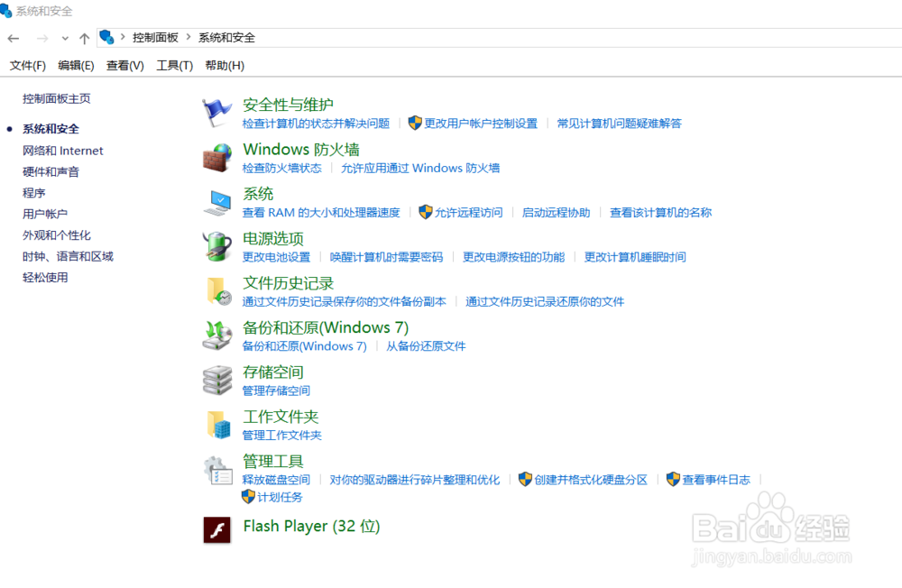902x588 pixels.
Task: Click 唤醒计算机时需要密码 link
Action: [386, 257]
